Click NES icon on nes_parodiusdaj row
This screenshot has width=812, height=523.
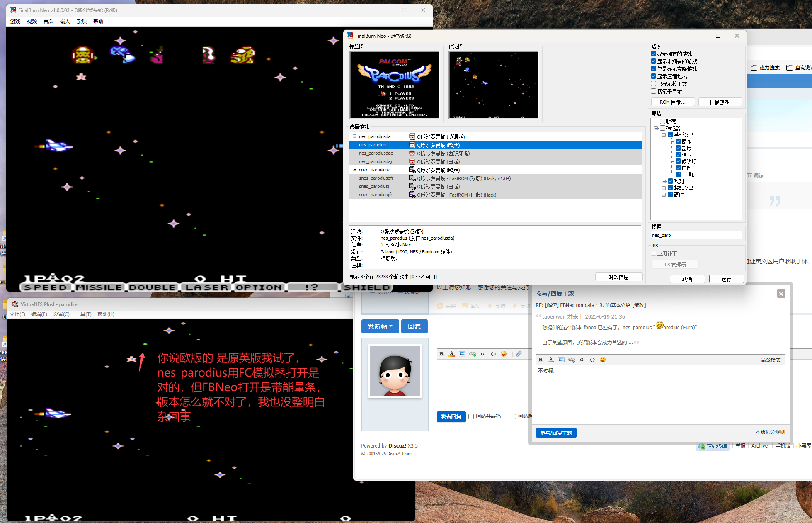point(412,161)
